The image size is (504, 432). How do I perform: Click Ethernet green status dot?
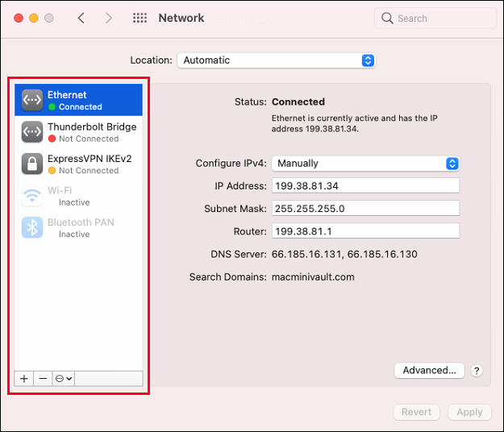[x=52, y=106]
